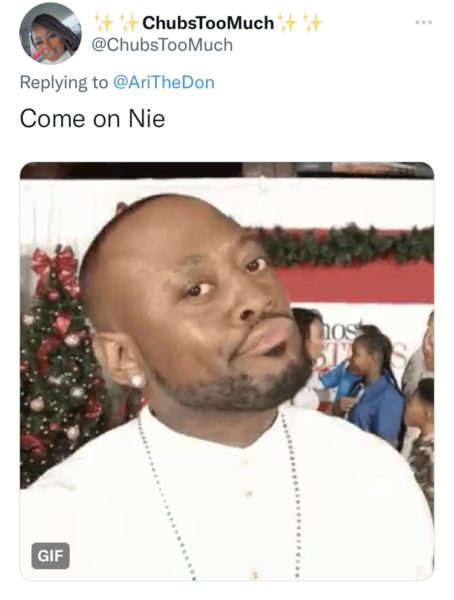Click the ChubsTooMuch display name
Image resolution: width=454 pixels, height=600 pixels.
click(x=208, y=23)
